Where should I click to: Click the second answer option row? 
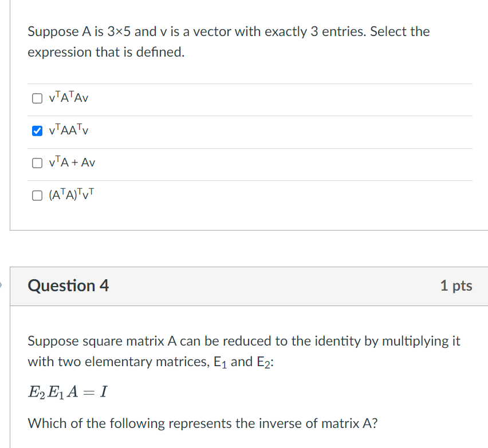pyautogui.click(x=246, y=130)
